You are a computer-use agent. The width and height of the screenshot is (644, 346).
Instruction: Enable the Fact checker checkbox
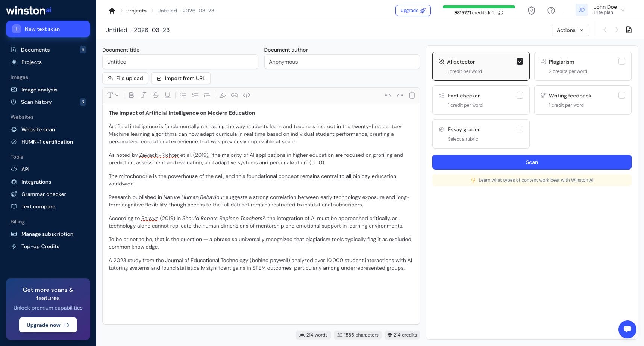pos(520,95)
